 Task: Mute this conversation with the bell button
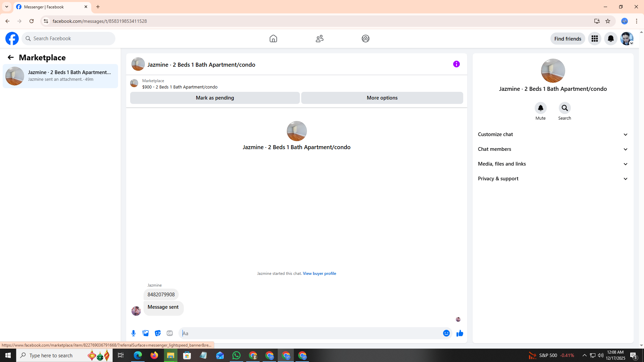(540, 108)
